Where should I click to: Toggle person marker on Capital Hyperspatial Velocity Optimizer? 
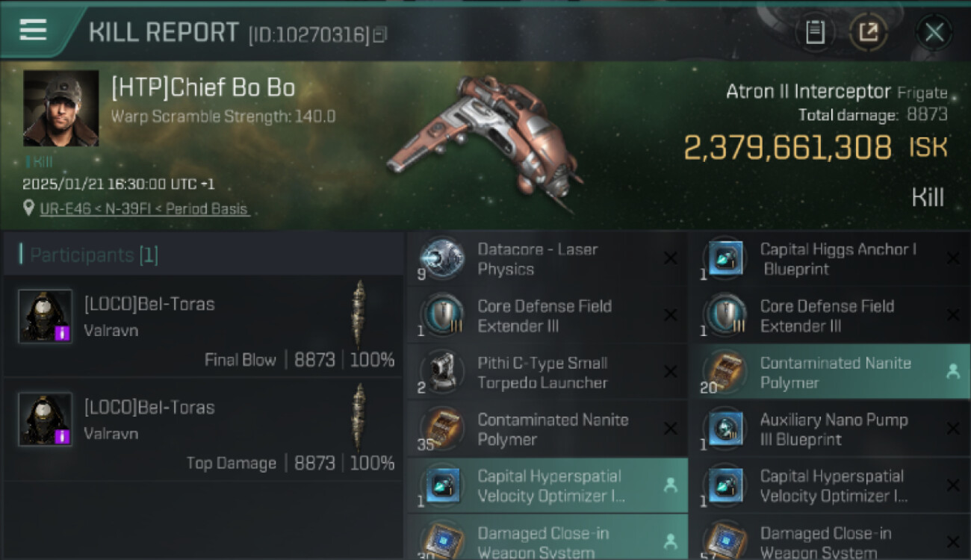671,485
